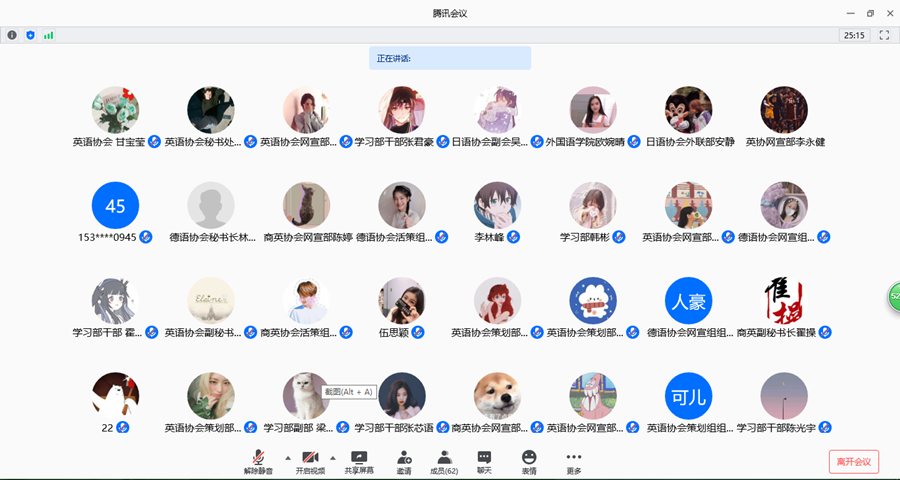Image resolution: width=900 pixels, height=480 pixels.
Task: Open the blue security shield icon
Action: [30, 35]
